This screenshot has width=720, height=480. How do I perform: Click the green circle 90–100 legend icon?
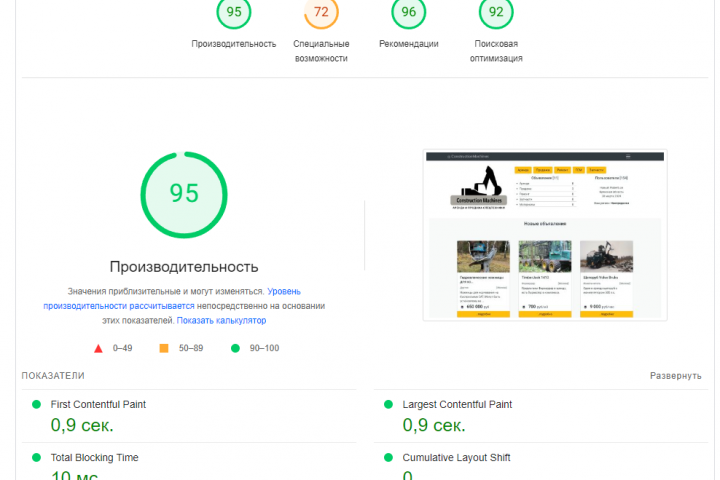(x=235, y=348)
